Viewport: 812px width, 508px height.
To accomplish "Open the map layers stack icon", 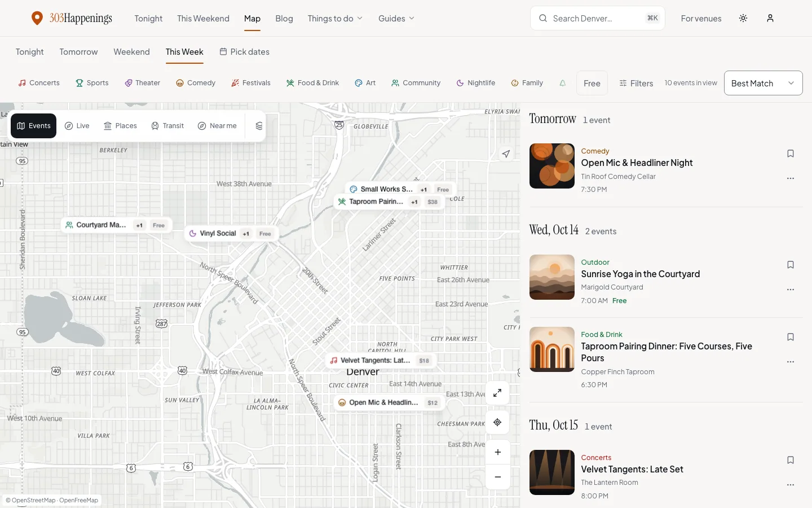I will [x=259, y=126].
